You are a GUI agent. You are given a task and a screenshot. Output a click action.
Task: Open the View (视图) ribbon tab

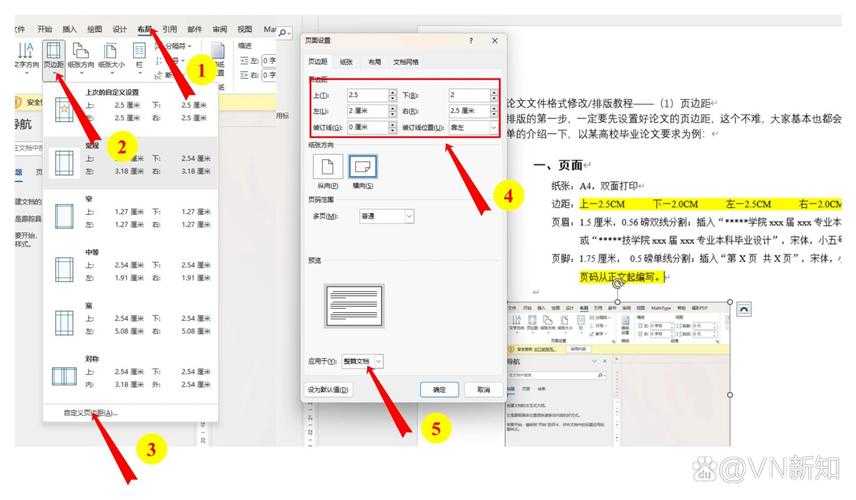point(245,29)
